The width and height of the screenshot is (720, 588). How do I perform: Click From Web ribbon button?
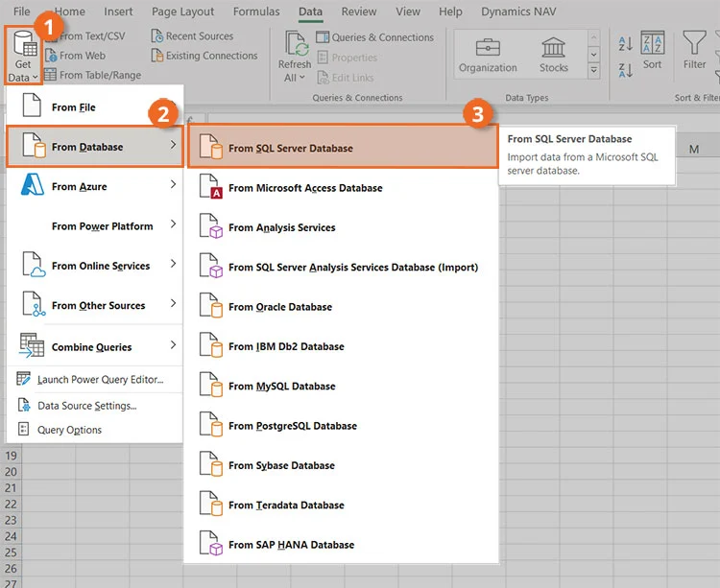76,56
